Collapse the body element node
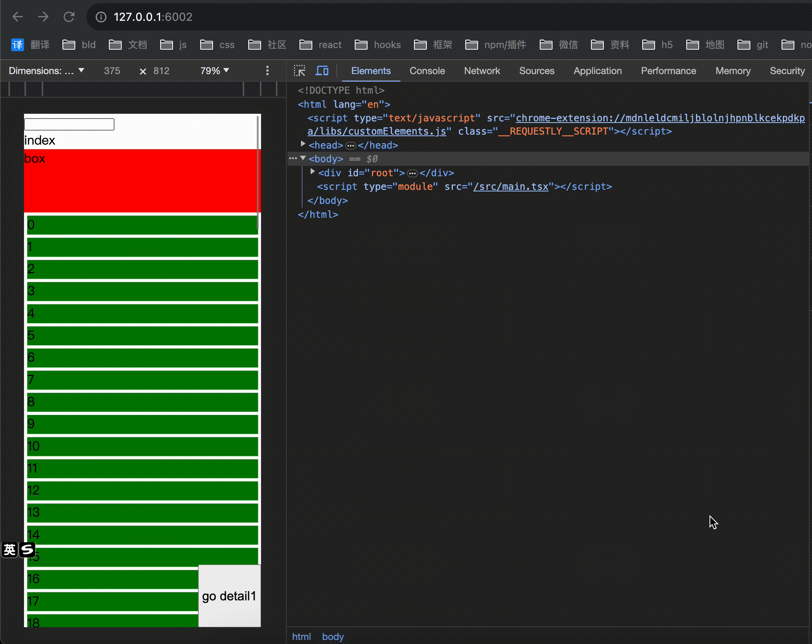The width and height of the screenshot is (812, 644). point(303,158)
